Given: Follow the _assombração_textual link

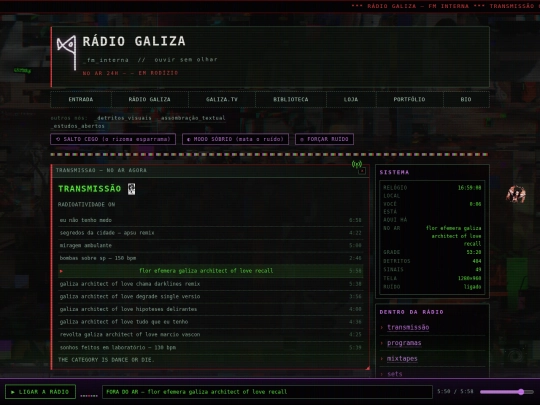Looking at the screenshot, I should click(192, 118).
